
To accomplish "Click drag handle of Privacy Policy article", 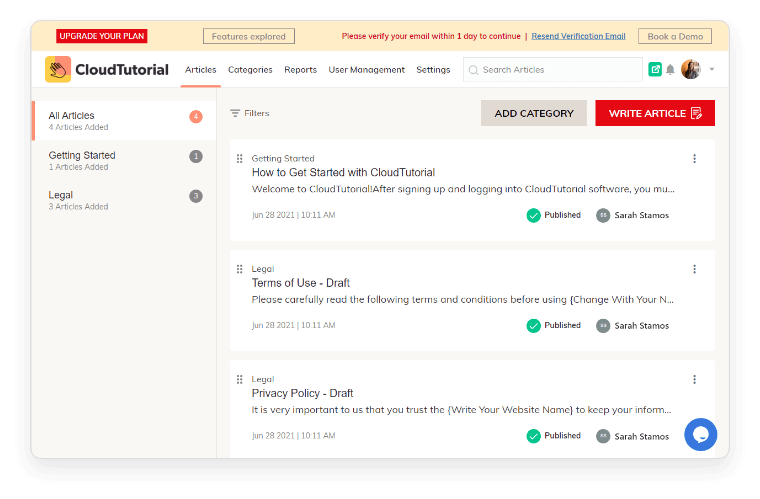I will tap(239, 379).
